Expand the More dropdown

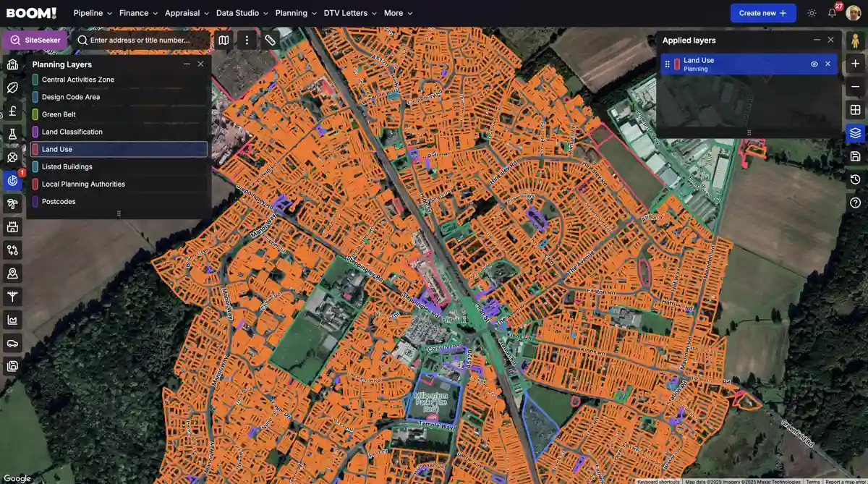pyautogui.click(x=395, y=13)
